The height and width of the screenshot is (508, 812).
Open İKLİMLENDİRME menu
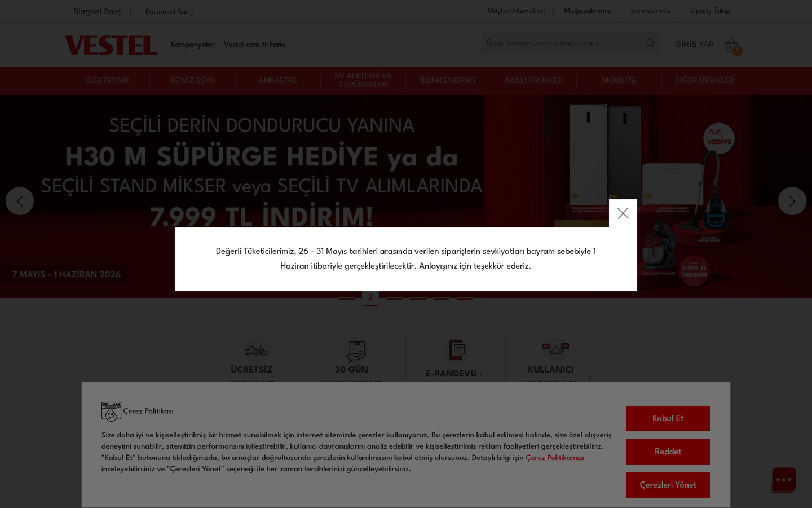tap(448, 81)
